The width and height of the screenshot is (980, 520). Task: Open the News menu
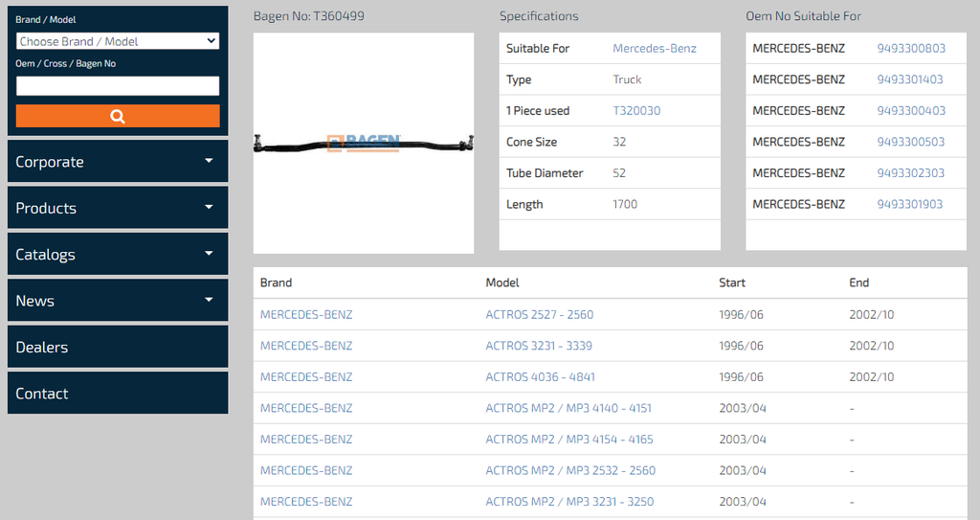(118, 301)
